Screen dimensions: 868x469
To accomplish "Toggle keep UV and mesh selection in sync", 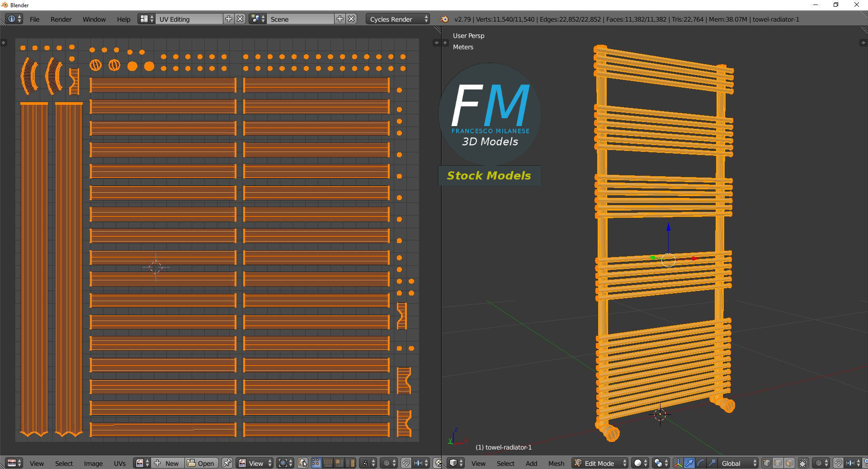I will pos(302,463).
